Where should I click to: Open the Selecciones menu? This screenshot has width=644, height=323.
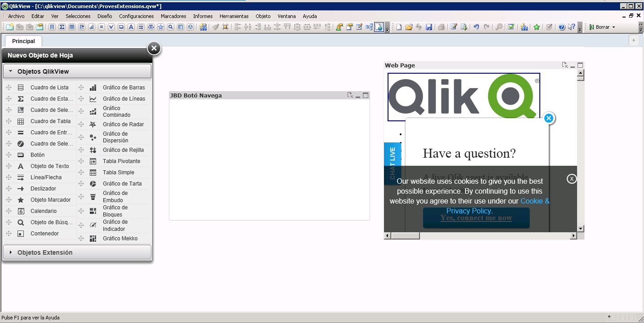[x=78, y=16]
